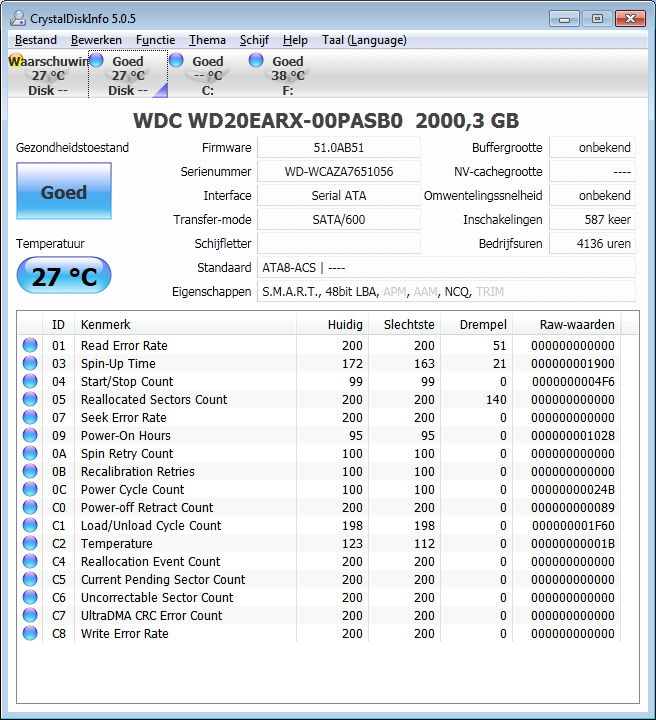
Task: Click the CrystalDiskInfo title bar app icon
Action: tap(16, 18)
